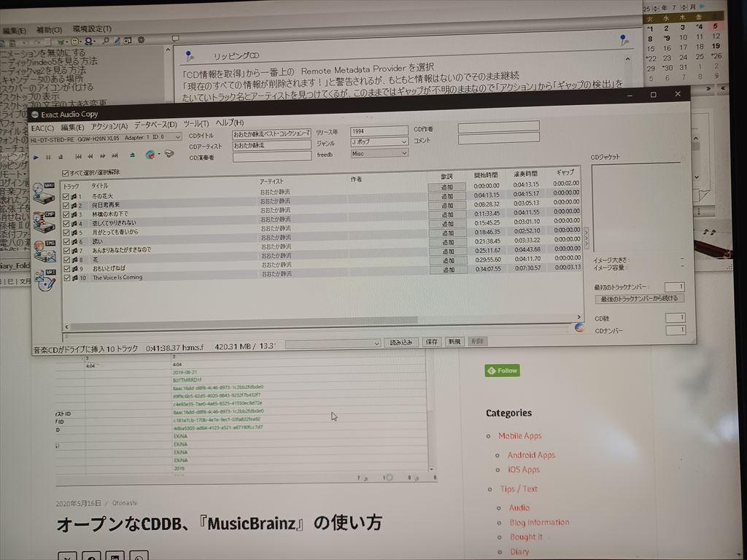
Task: Pause playback in Exact Audio Copy
Action: (48, 157)
